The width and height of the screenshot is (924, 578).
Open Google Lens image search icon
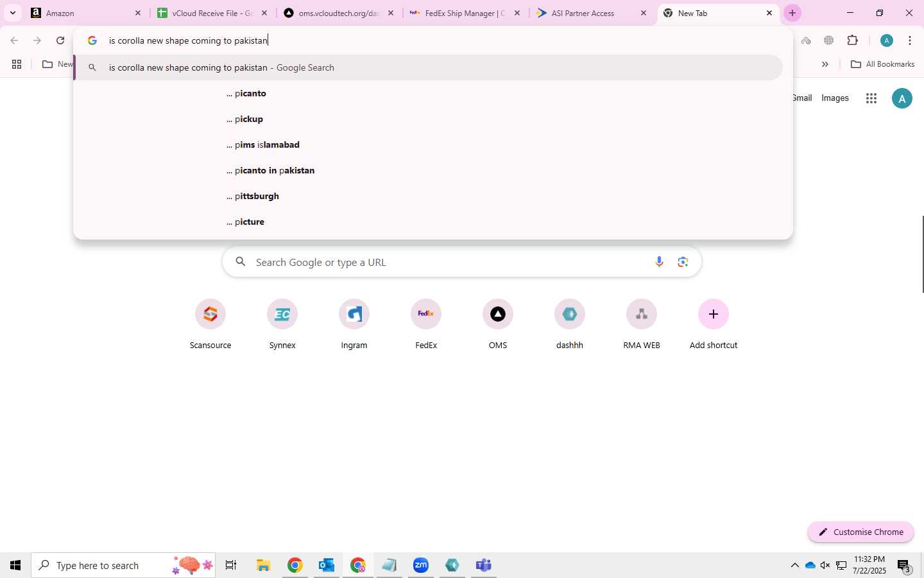[683, 262]
